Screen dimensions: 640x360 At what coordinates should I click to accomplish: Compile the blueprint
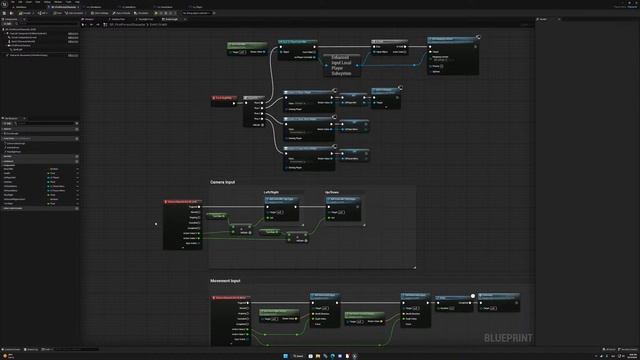click(25, 13)
